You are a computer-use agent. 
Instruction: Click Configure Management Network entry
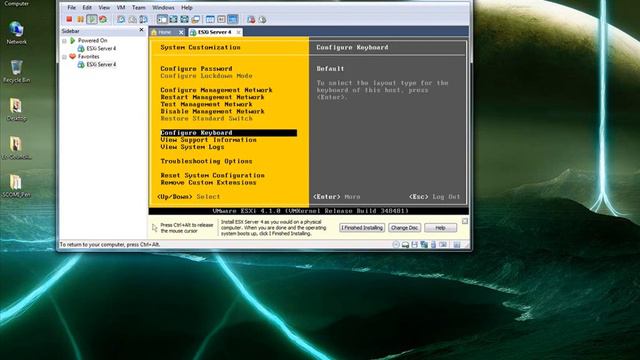pyautogui.click(x=216, y=90)
